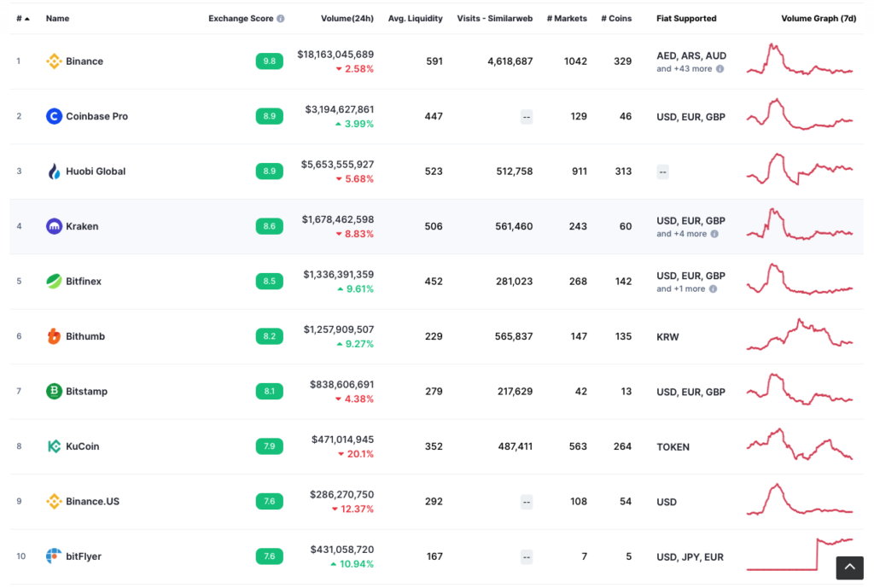Screen dimensions: 874x588
Task: Click the Binance.US logo icon
Action: pyautogui.click(x=54, y=502)
